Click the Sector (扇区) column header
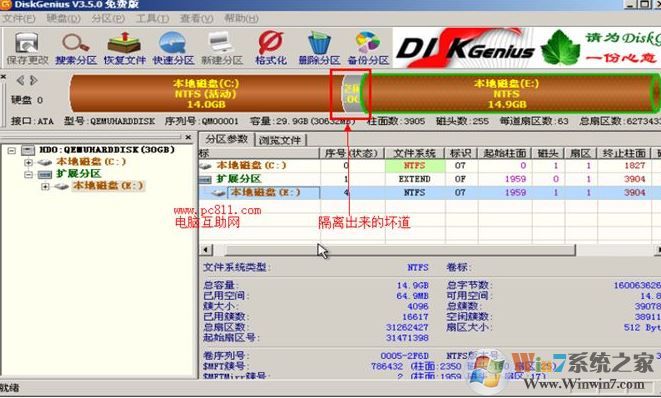Image resolution: width=661 pixels, height=398 pixels. (580, 153)
